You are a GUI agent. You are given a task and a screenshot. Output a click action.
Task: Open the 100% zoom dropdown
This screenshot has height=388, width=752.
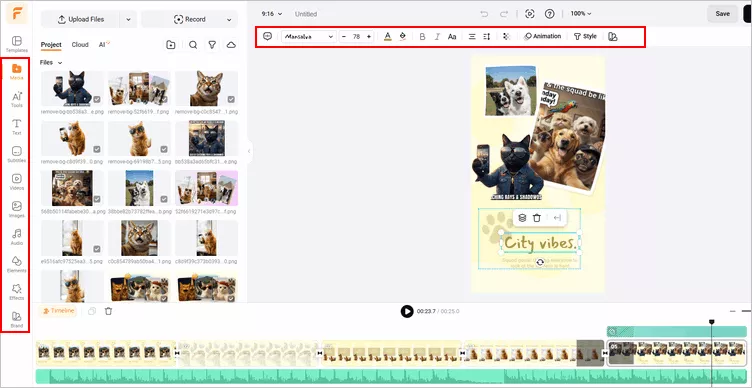[x=581, y=14]
